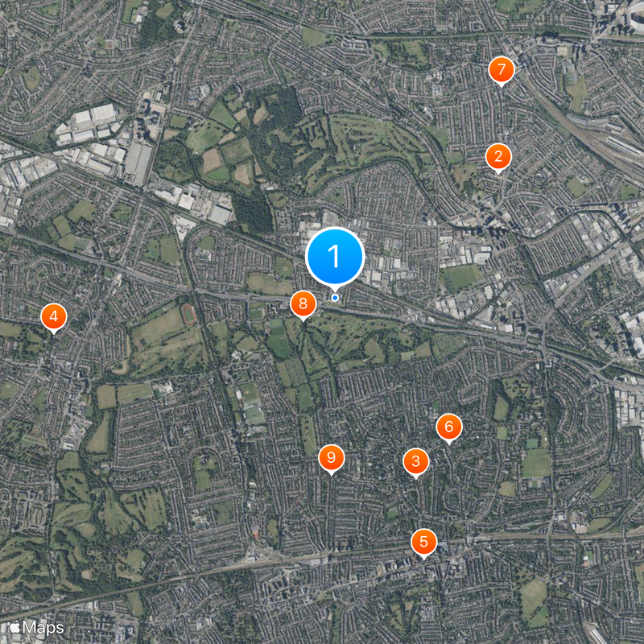
Task: Click the bright green pitch right of pin 6
Action: click(x=535, y=463)
